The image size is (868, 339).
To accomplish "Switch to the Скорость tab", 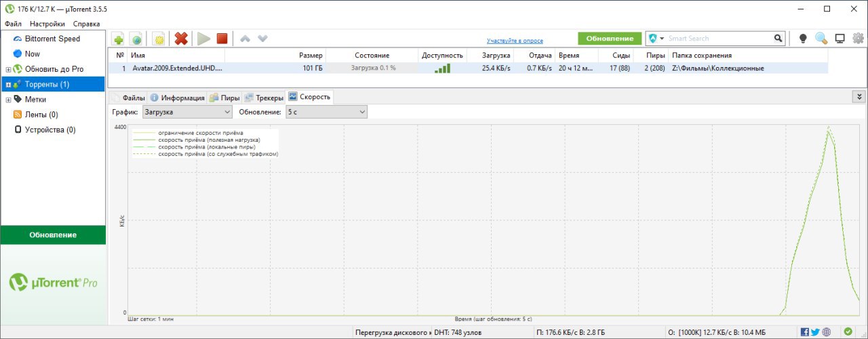I will [x=310, y=97].
